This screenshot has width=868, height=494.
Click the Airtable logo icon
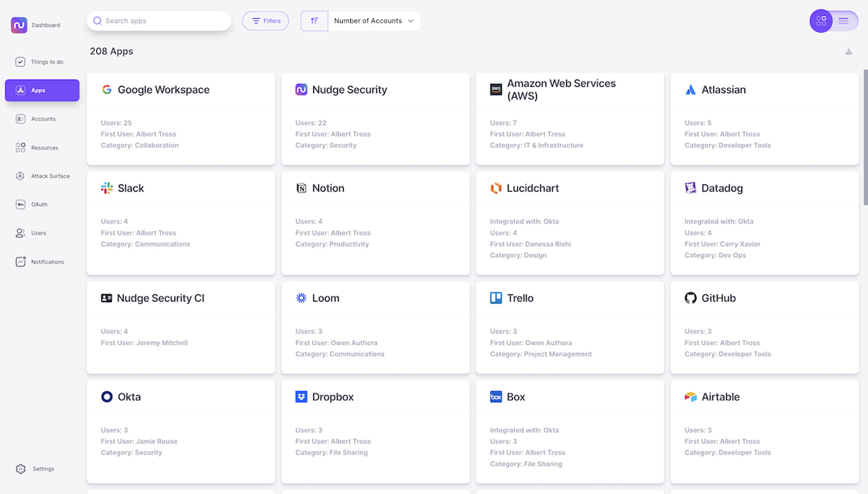(x=691, y=397)
